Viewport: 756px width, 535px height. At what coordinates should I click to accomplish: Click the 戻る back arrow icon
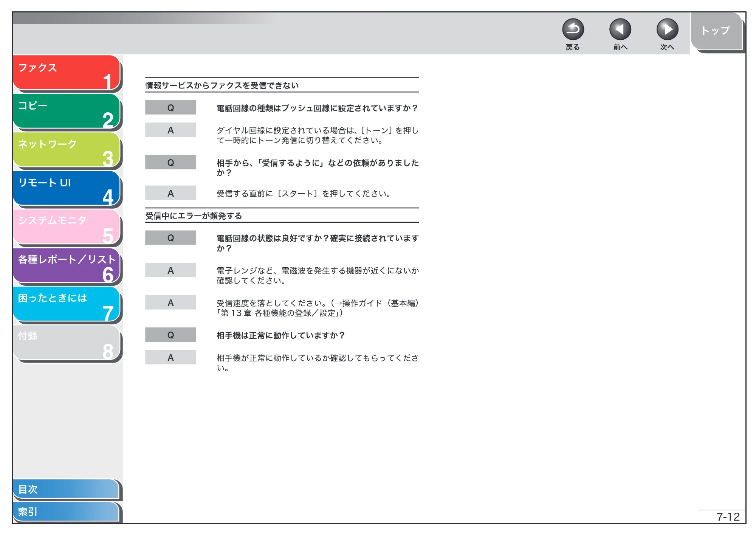coord(573,29)
